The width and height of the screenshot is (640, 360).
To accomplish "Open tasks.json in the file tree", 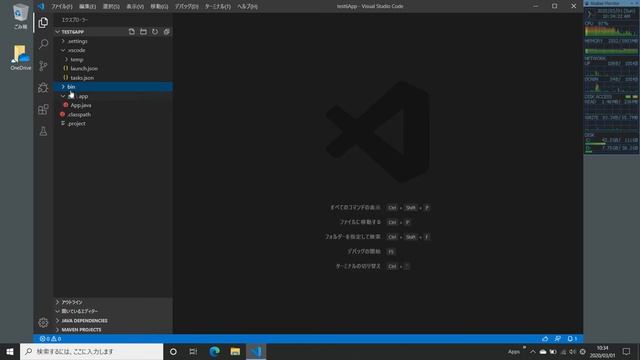I will pos(113,78).
